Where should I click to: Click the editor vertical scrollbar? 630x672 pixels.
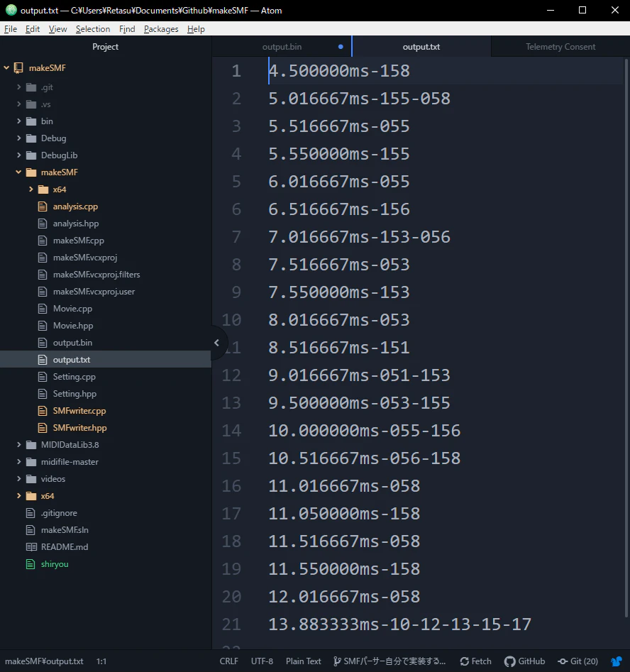tap(626, 343)
